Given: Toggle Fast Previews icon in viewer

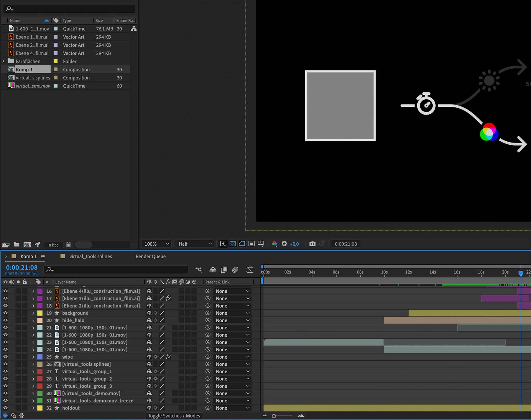Looking at the screenshot, I should click(x=223, y=244).
